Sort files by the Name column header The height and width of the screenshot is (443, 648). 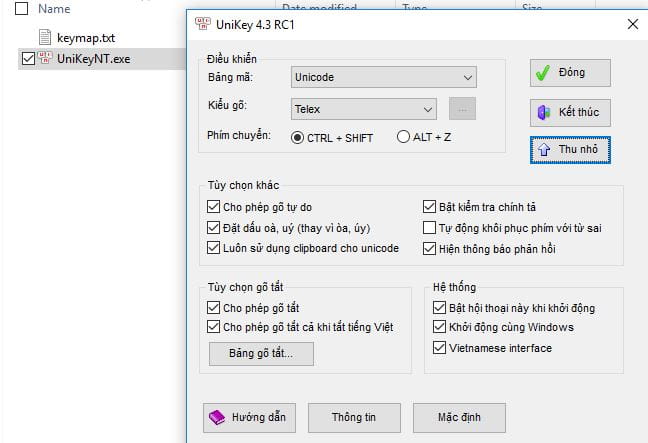click(54, 9)
